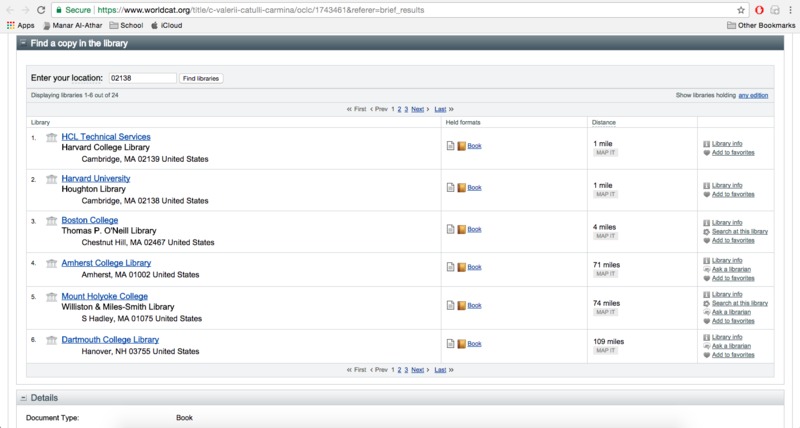Screen dimensions: 800x428
Task: Open the Other Bookmarks folder
Action: point(761,25)
